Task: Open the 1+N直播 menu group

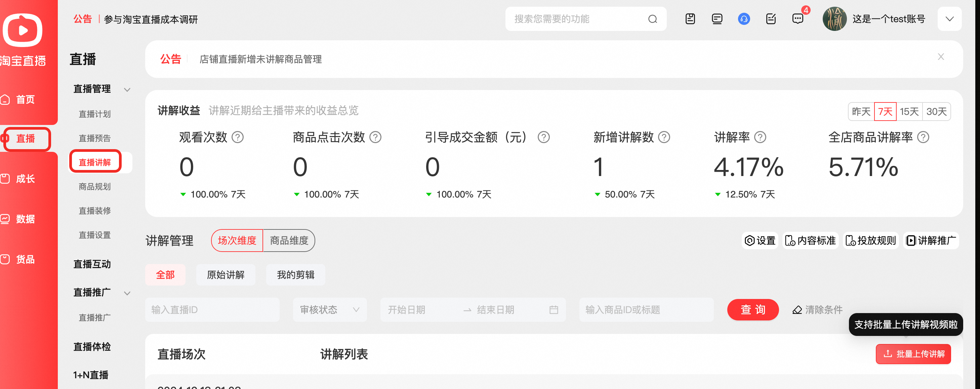Action: point(91,375)
